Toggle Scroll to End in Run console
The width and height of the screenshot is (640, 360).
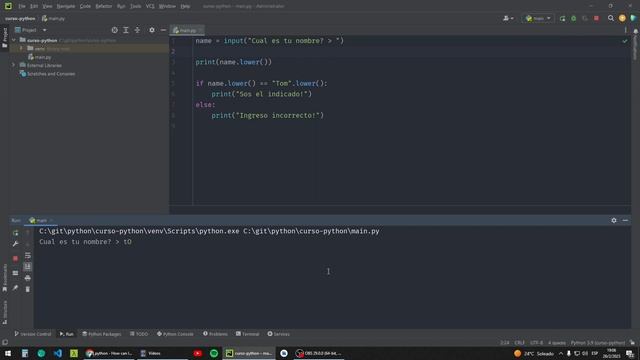(x=28, y=267)
